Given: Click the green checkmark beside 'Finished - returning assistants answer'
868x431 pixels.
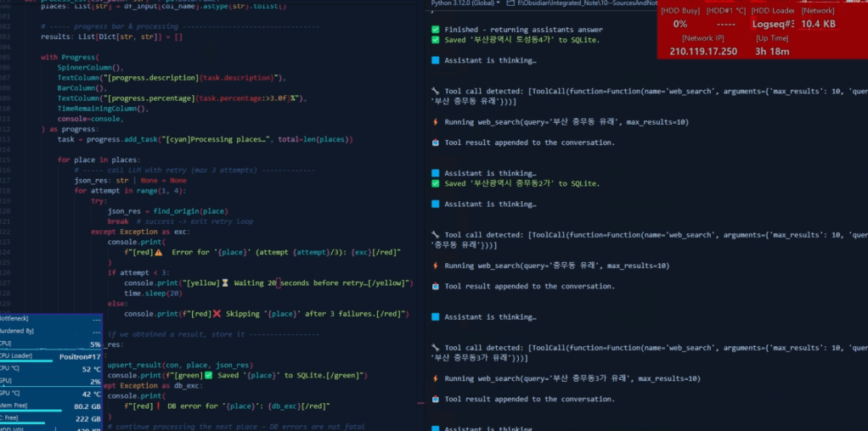Looking at the screenshot, I should [x=435, y=30].
